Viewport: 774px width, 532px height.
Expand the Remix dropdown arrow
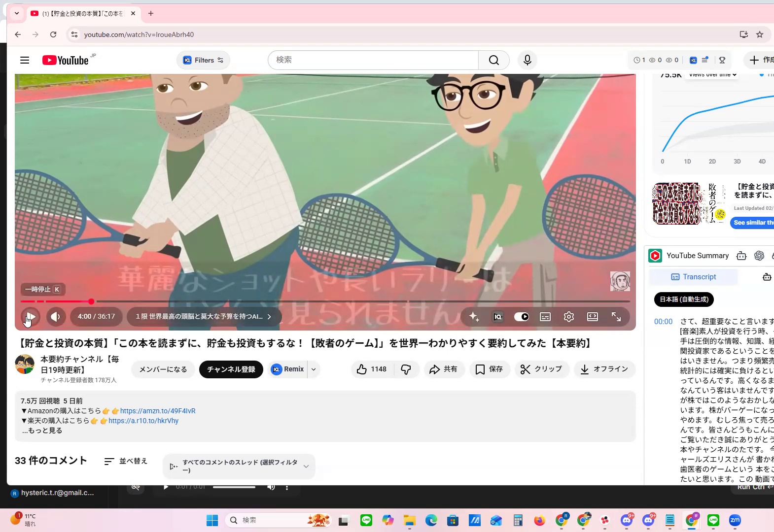(314, 369)
